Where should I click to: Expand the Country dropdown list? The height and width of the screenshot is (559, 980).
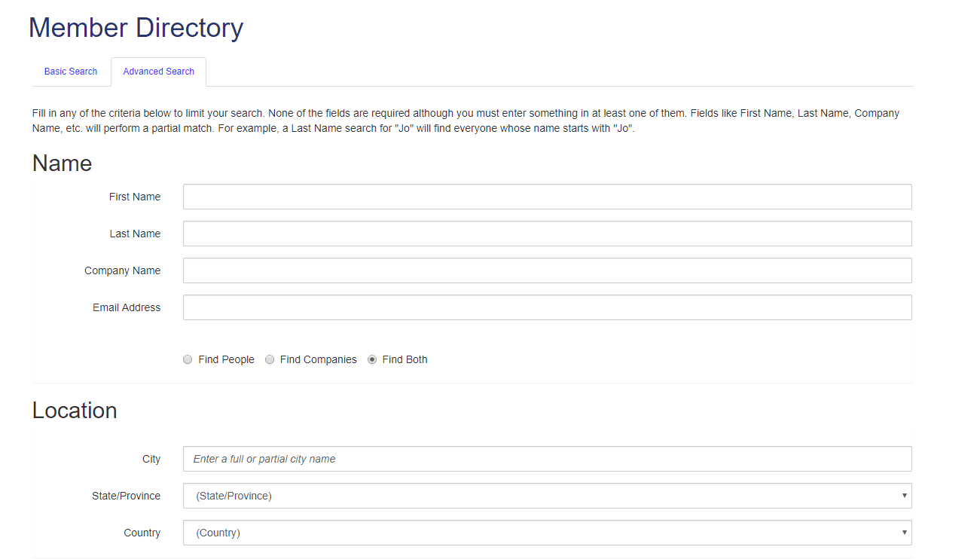pos(547,533)
